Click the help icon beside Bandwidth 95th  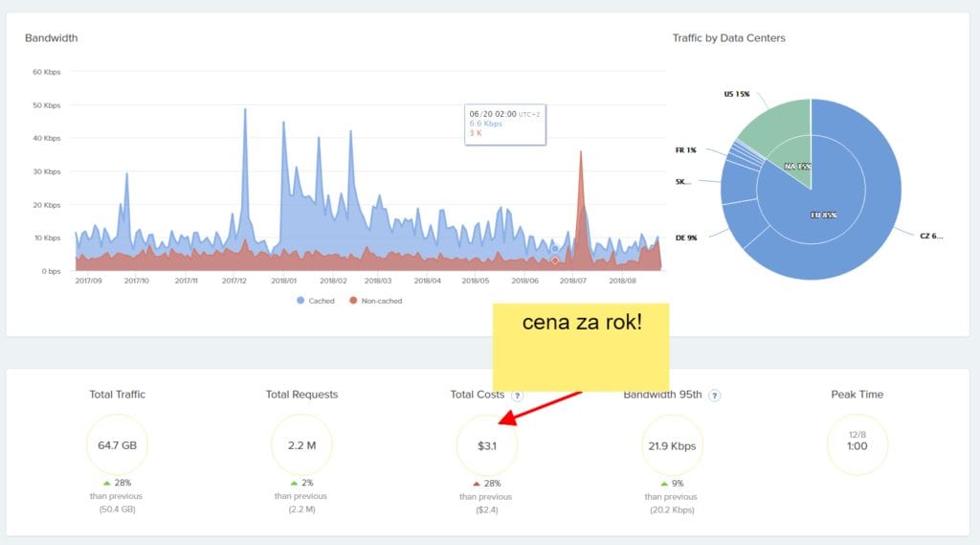coord(714,395)
